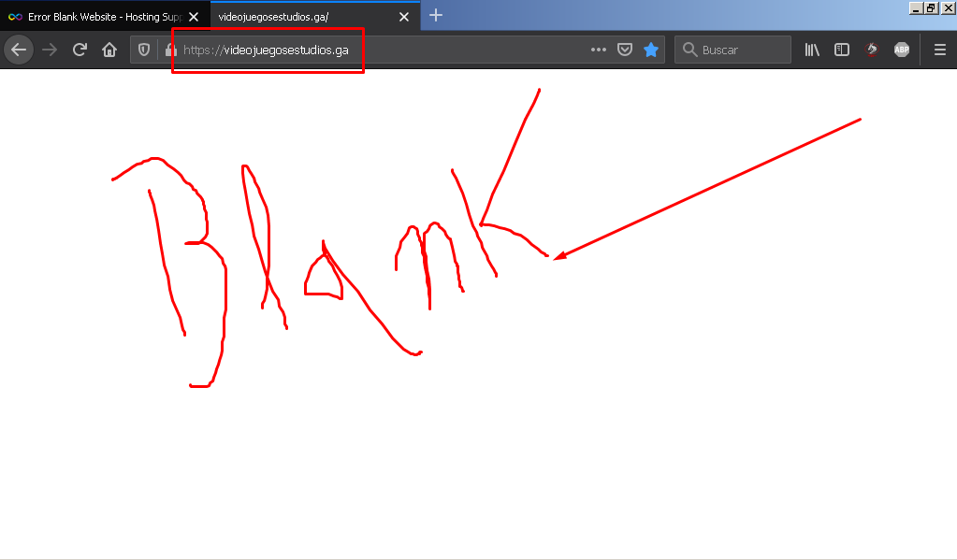Click the forward navigation arrow
Image resolution: width=957 pixels, height=560 pixels.
50,50
